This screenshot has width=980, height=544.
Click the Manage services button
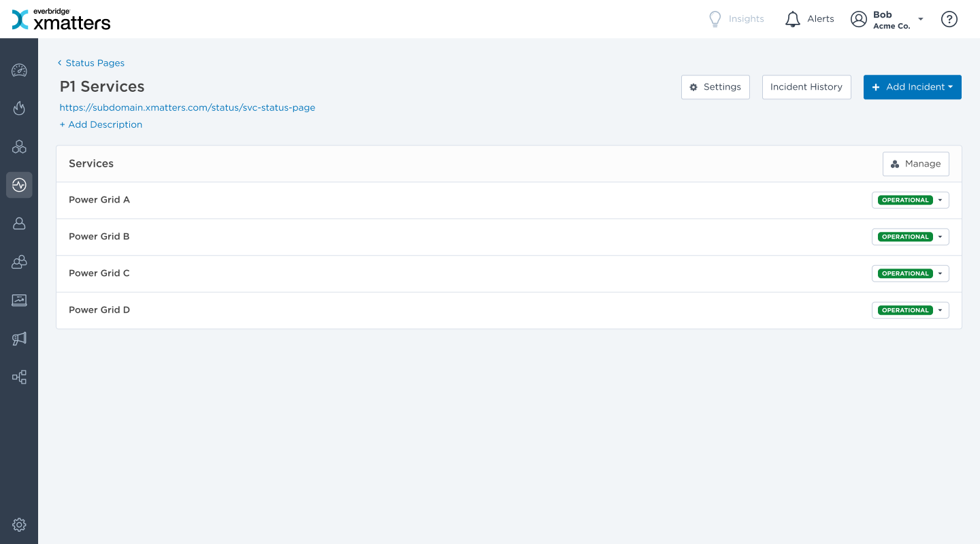[916, 164]
